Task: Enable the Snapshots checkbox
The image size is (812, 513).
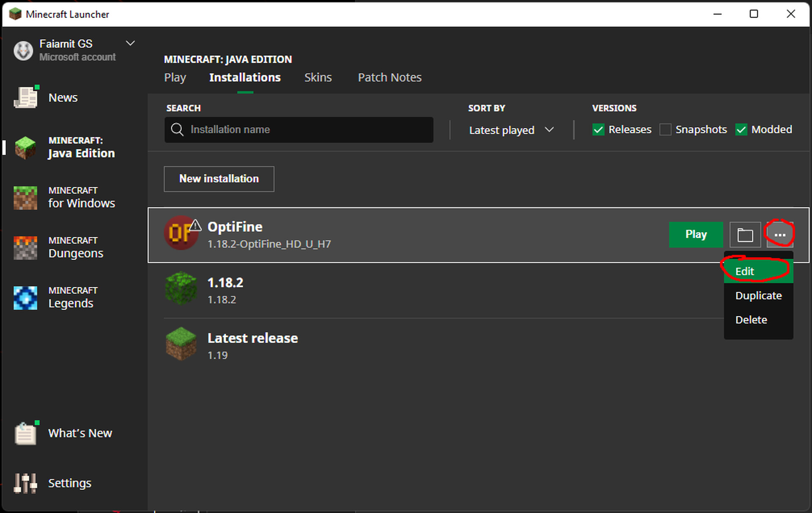Action: [x=665, y=130]
